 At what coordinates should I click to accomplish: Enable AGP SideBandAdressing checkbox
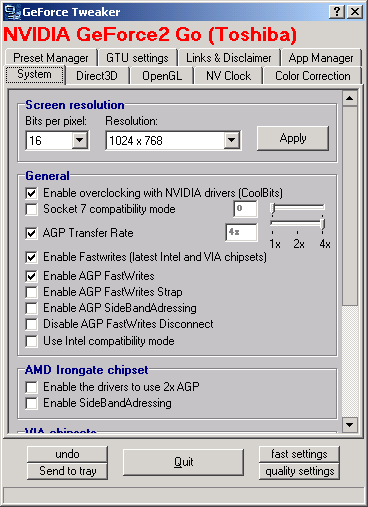(x=31, y=308)
